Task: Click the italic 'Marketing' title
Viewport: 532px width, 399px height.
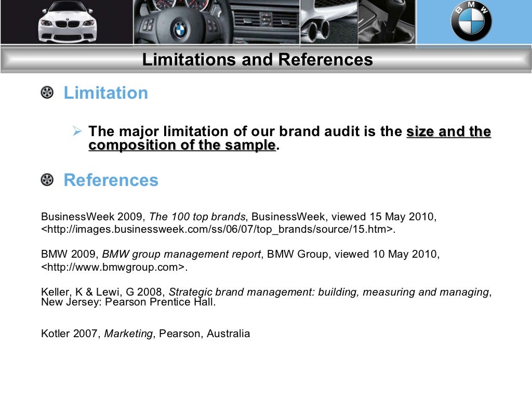Action: pos(128,334)
